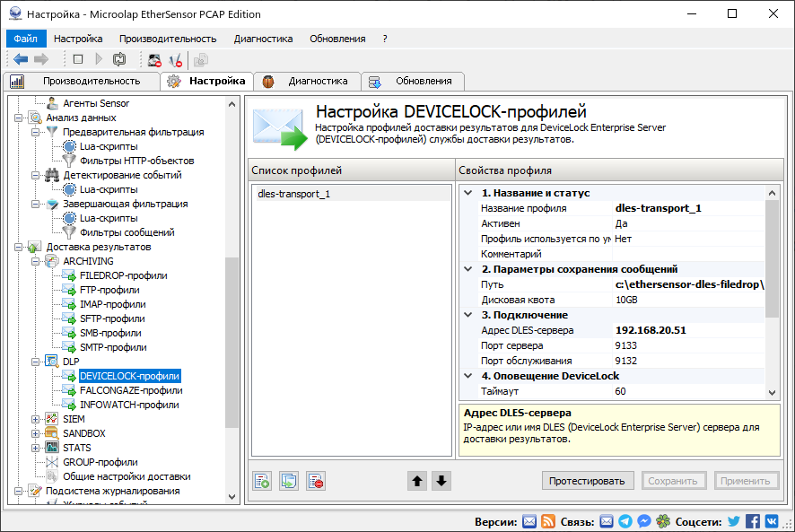Click the forward navigation arrow
795x532 pixels.
click(x=39, y=59)
